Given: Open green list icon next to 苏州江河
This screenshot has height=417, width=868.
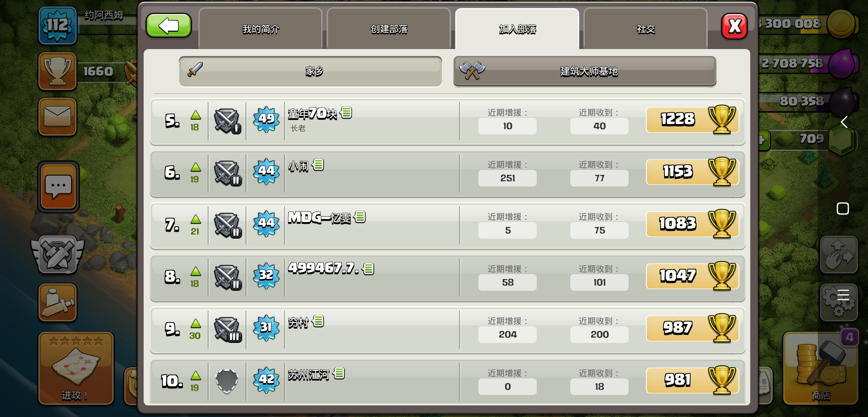Looking at the screenshot, I should click(339, 373).
